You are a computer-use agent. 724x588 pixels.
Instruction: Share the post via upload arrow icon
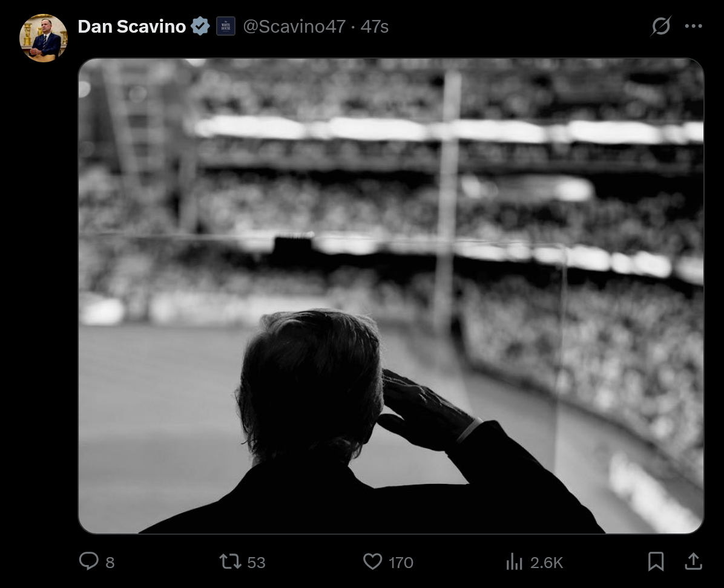pyautogui.click(x=693, y=561)
